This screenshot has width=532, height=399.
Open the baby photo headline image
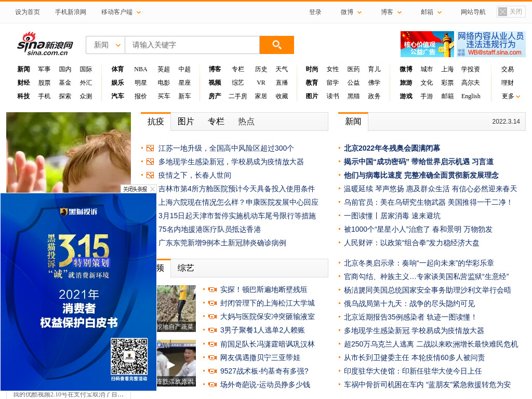pyautogui.click(x=69, y=152)
